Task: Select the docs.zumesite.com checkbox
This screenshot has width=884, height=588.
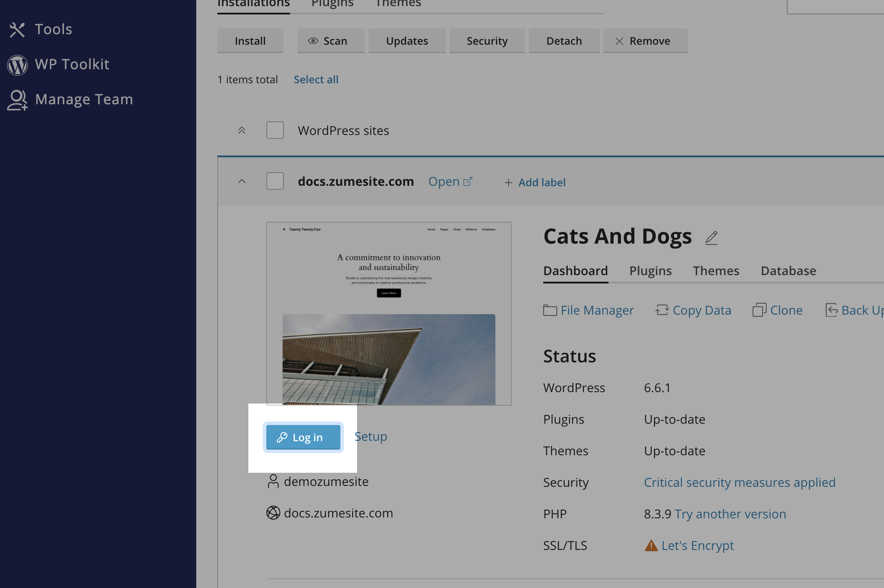Action: [x=275, y=181]
